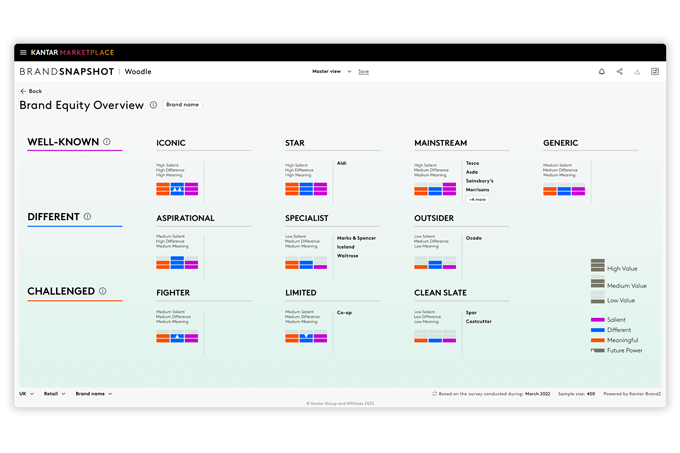680x453 pixels.
Task: Go Back using the back arrow link
Action: click(30, 91)
